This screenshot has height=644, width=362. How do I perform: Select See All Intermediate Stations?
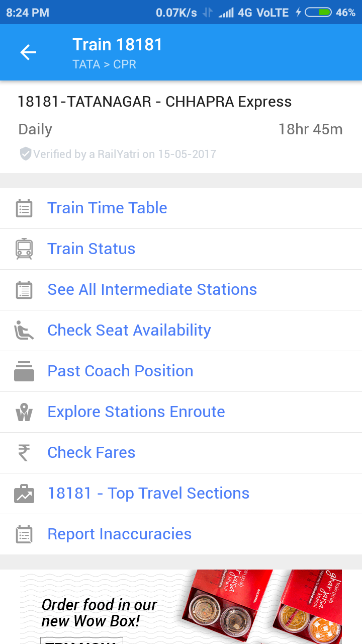152,290
